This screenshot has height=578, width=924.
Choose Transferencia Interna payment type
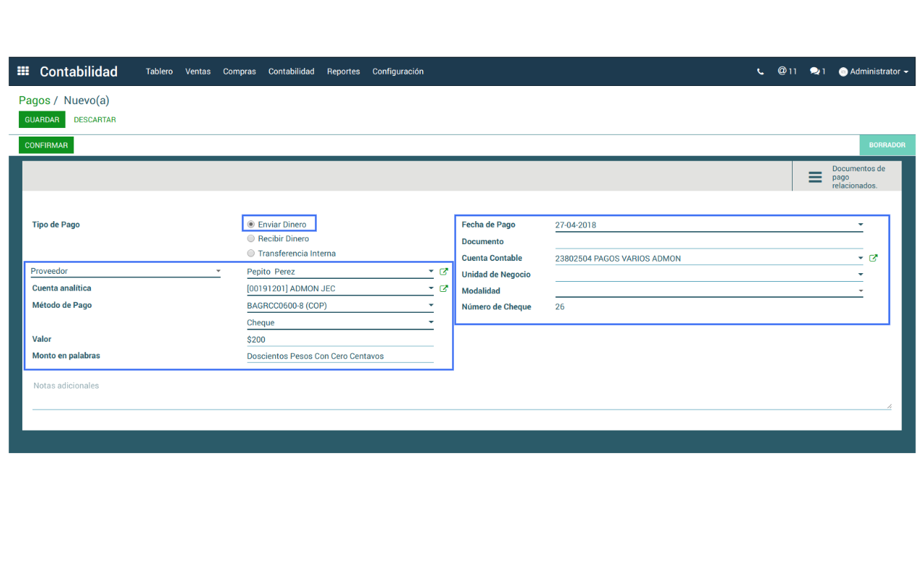[x=251, y=254]
